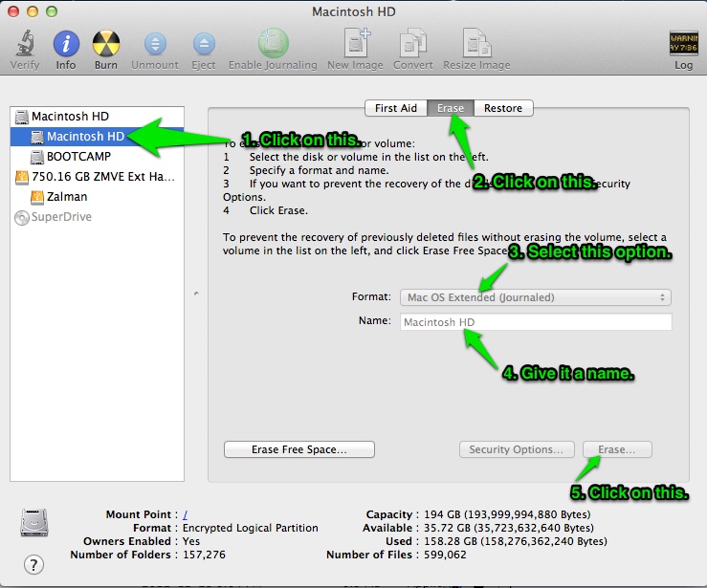Click the Erase… button
Viewport: 707px width, 588px height.
pyautogui.click(x=617, y=449)
